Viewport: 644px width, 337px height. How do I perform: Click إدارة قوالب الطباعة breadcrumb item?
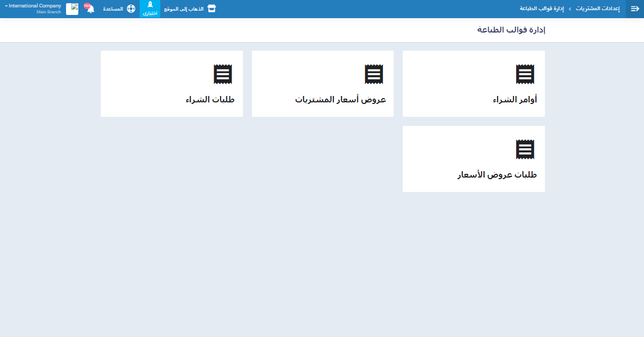coord(542,9)
